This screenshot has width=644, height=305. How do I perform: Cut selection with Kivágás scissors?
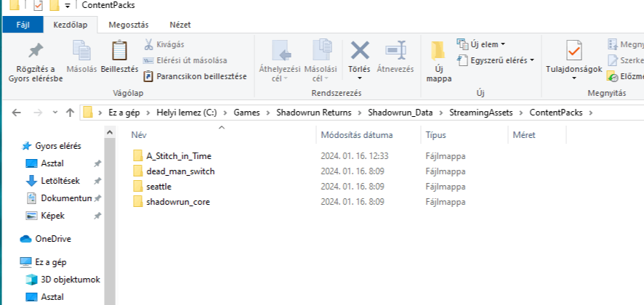[x=164, y=44]
